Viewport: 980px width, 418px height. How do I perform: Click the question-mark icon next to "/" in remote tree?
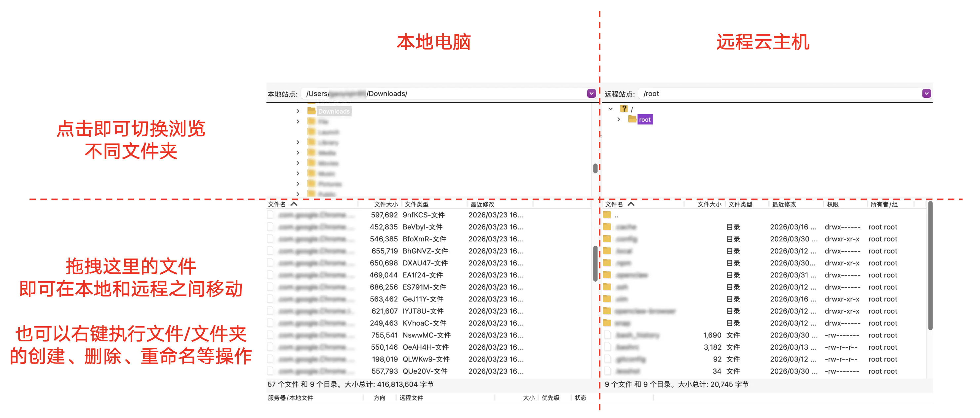[x=624, y=108]
